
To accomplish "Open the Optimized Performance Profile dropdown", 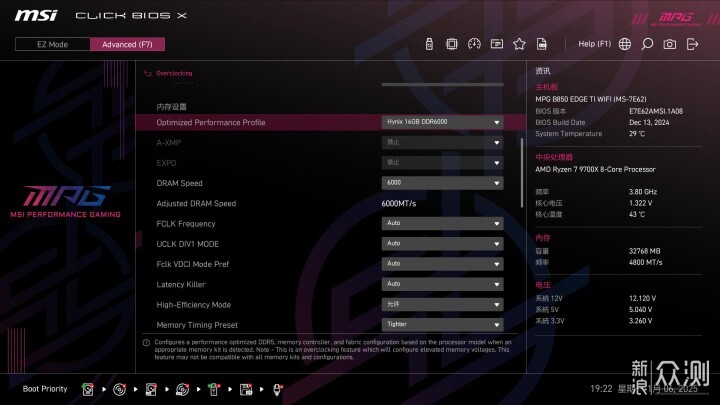I will (x=442, y=122).
